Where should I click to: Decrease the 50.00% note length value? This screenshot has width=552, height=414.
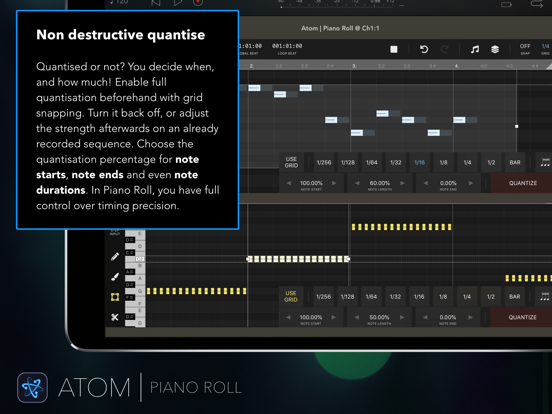pos(357,317)
